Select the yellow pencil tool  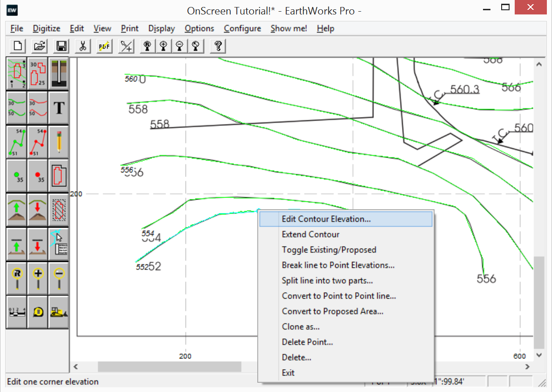59,142
